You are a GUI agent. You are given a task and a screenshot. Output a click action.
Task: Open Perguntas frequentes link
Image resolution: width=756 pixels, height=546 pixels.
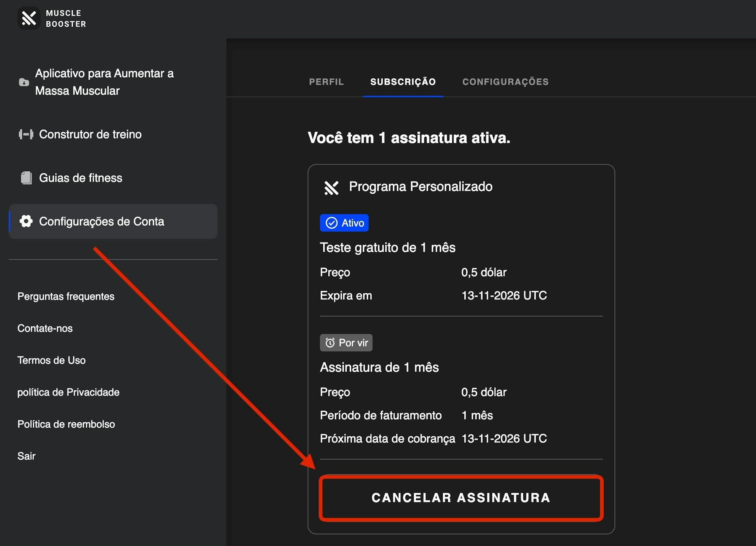[x=66, y=297]
